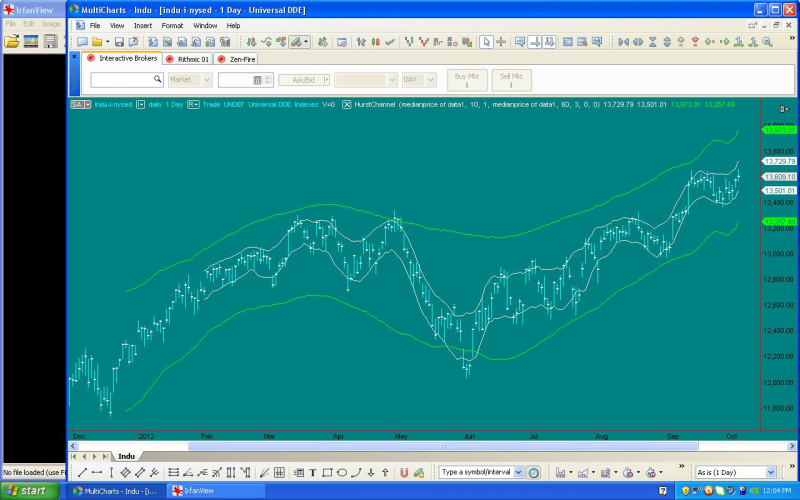Click the candlestick chart style icon
800x500 pixels.
376,42
